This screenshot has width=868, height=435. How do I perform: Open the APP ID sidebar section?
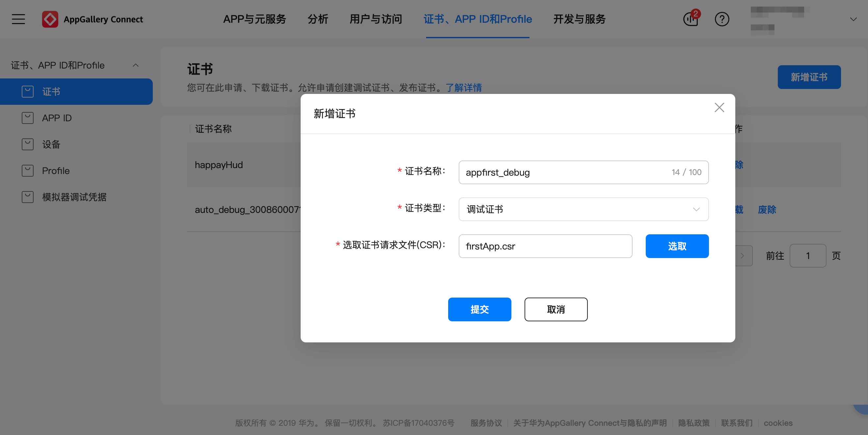point(57,118)
